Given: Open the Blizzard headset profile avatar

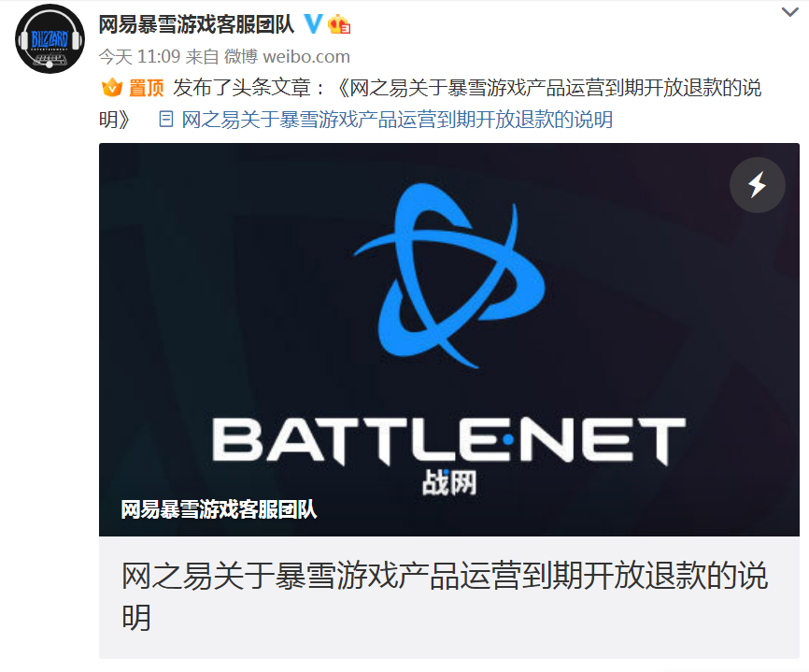Looking at the screenshot, I should (50, 39).
